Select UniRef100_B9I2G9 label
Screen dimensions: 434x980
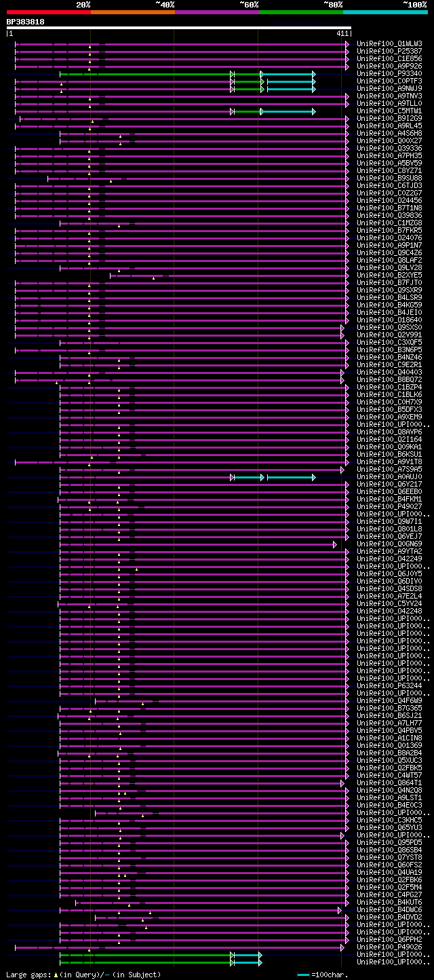pyautogui.click(x=389, y=118)
